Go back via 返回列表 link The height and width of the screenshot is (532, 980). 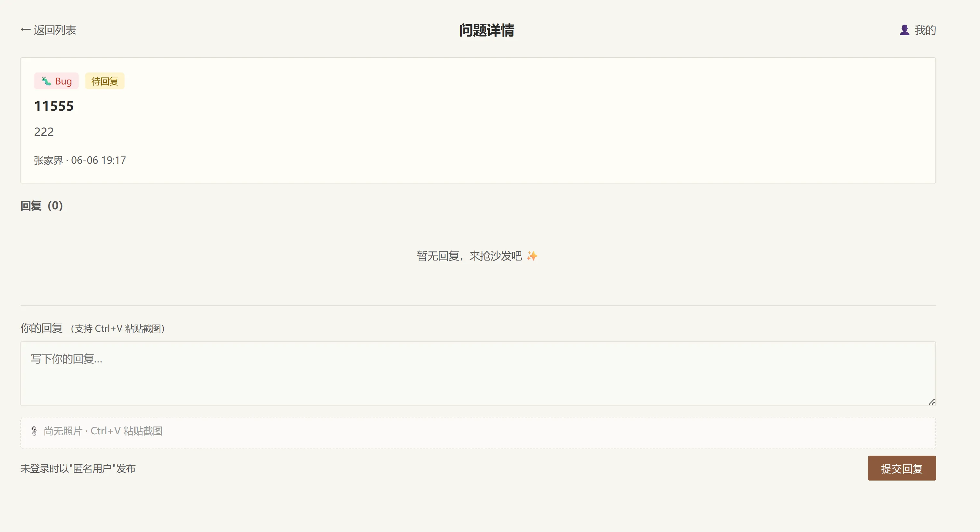[48, 30]
